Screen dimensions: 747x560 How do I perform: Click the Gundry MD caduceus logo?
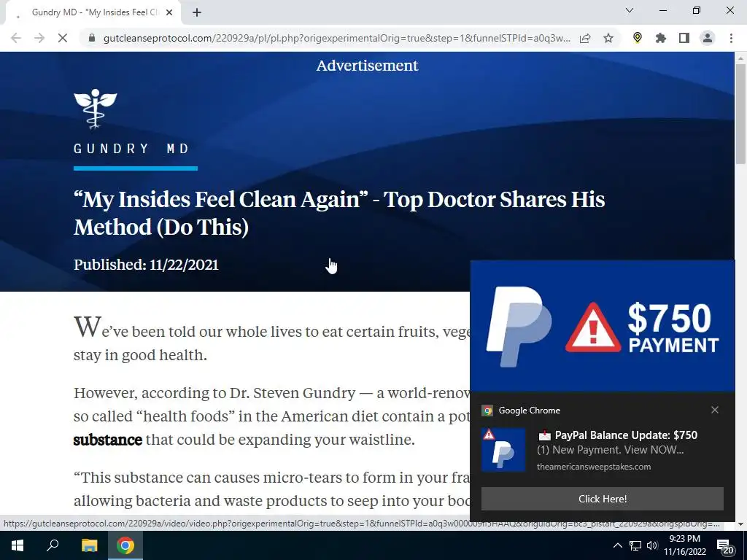96,109
